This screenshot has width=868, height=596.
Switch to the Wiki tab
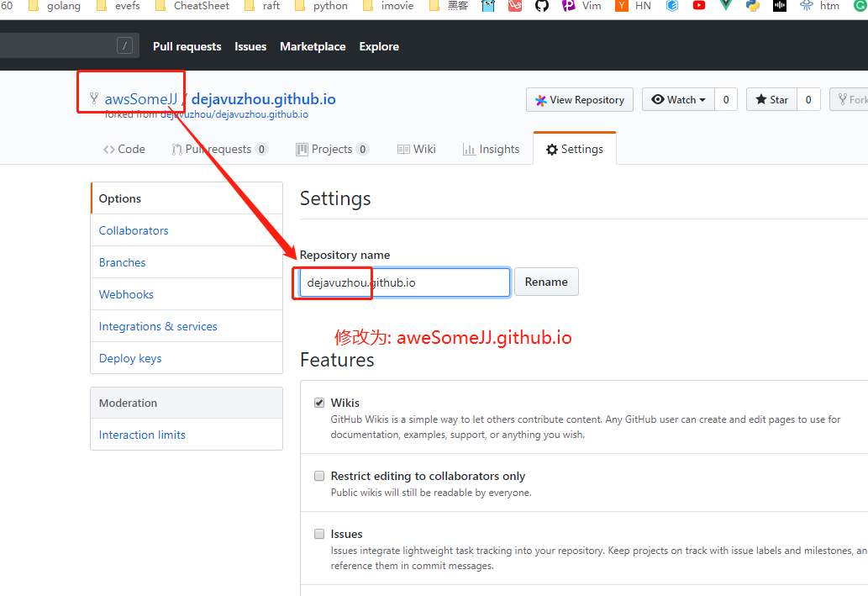pos(416,149)
